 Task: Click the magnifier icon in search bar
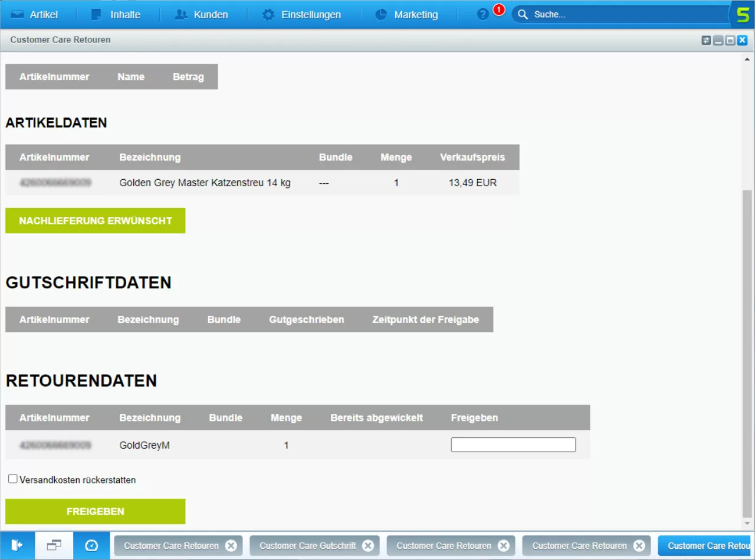point(523,15)
